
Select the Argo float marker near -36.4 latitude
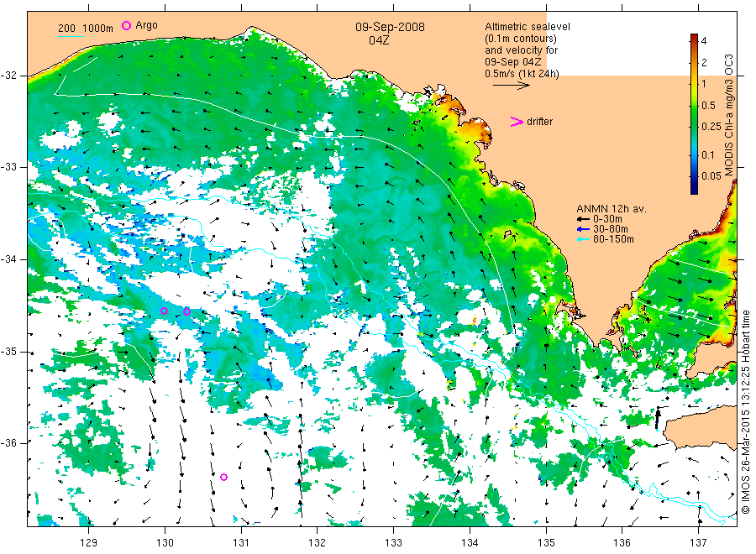click(223, 478)
